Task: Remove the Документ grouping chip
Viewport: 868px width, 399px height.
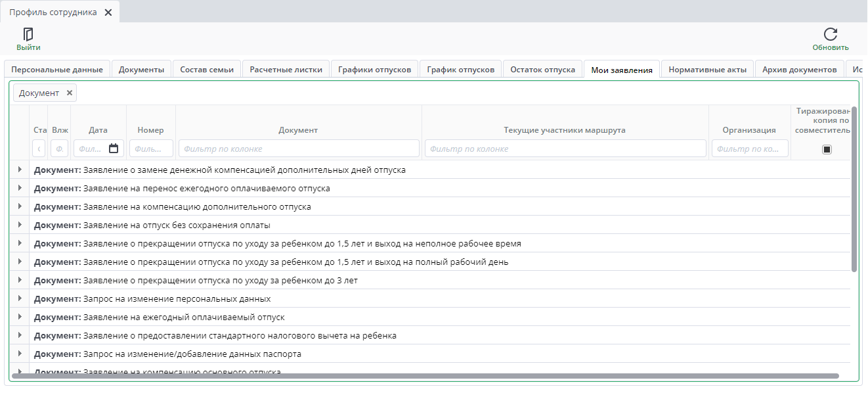Action: (70, 93)
